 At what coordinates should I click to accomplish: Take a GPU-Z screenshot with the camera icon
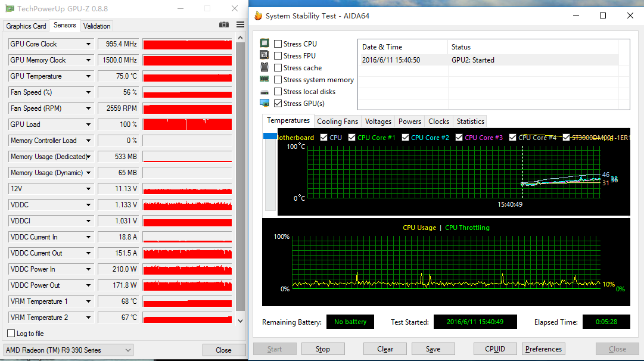pos(224,24)
